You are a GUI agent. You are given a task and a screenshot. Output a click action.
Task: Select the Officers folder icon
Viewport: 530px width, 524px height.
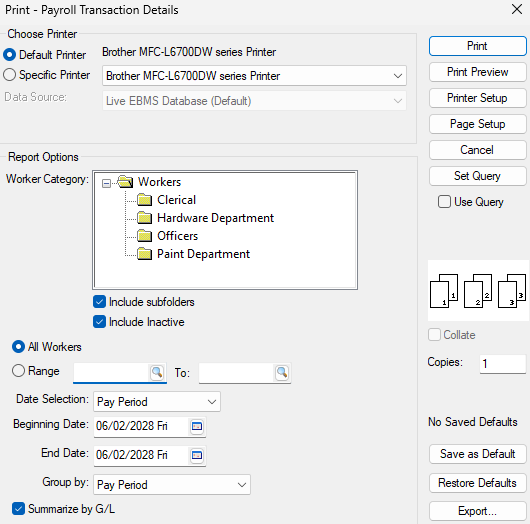click(x=145, y=236)
